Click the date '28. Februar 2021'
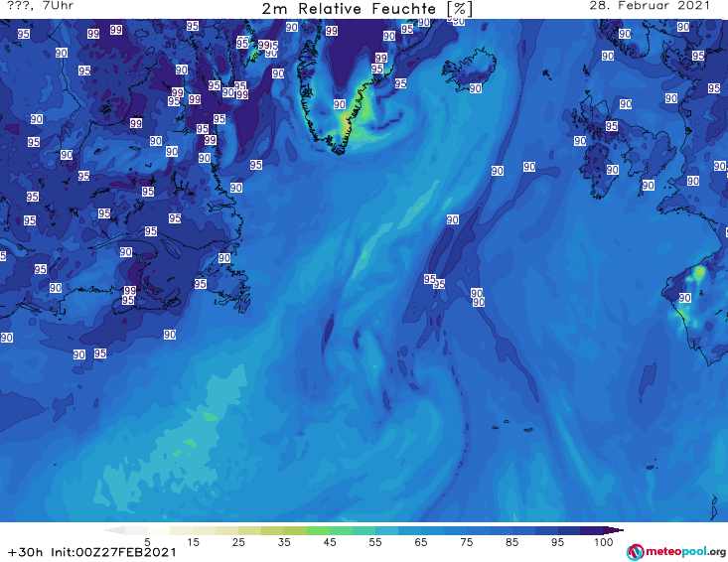 [650, 6]
